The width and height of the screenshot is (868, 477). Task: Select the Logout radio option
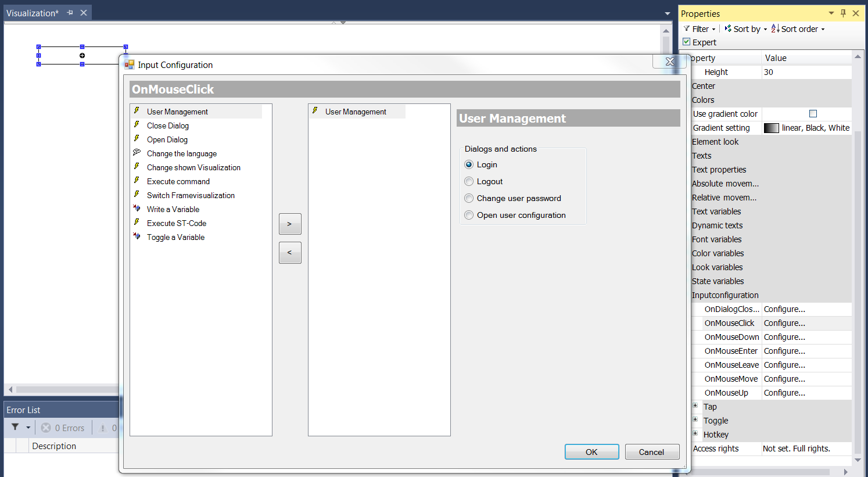pyautogui.click(x=469, y=181)
